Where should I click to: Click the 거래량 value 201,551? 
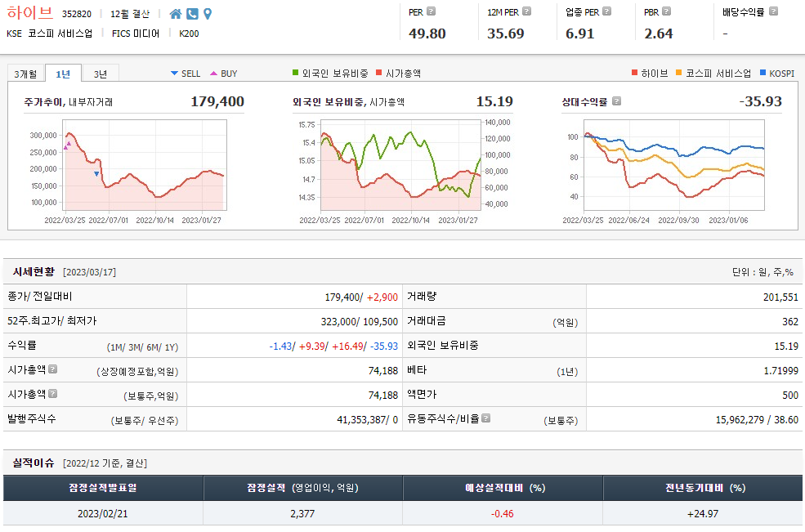click(780, 297)
